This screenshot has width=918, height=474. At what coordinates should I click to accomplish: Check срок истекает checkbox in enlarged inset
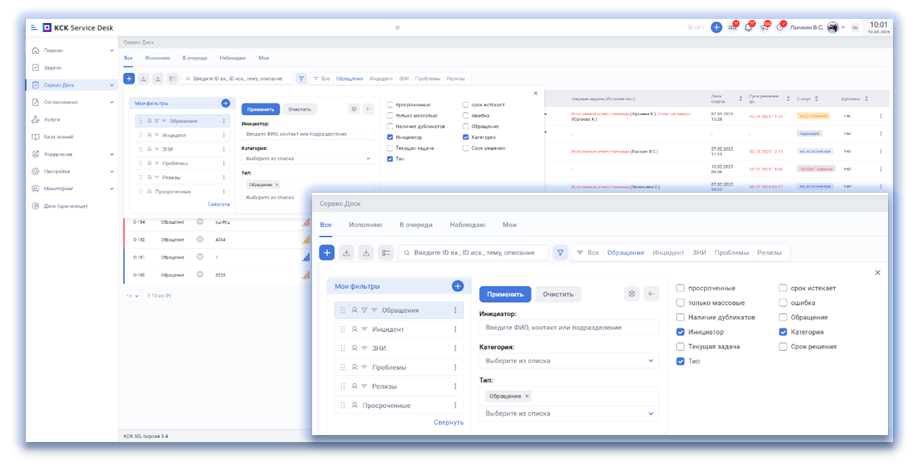[x=783, y=288]
